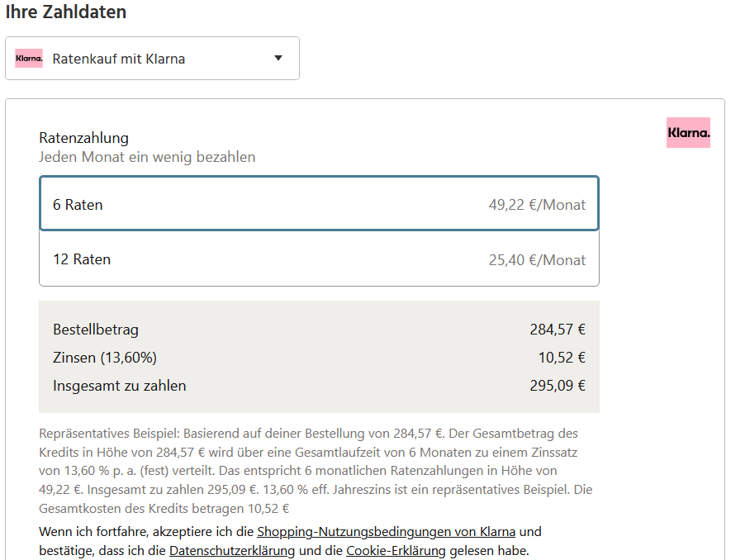This screenshot has width=731, height=560.
Task: Choose 25,40 €/Monat plan
Action: pos(537,259)
